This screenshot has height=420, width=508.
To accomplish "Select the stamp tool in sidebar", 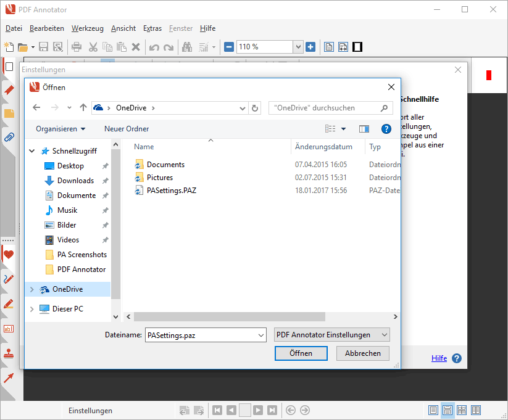I will 9,353.
